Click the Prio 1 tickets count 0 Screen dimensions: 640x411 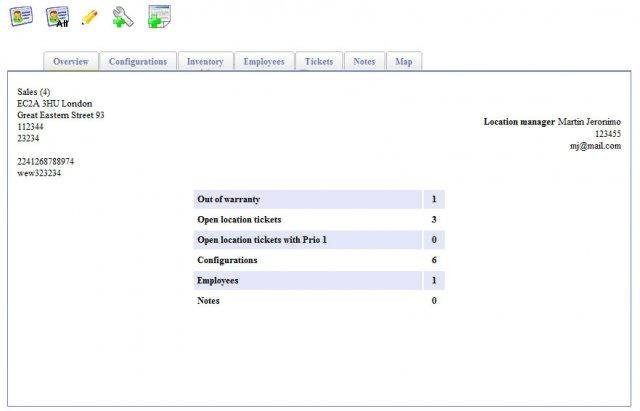point(434,240)
